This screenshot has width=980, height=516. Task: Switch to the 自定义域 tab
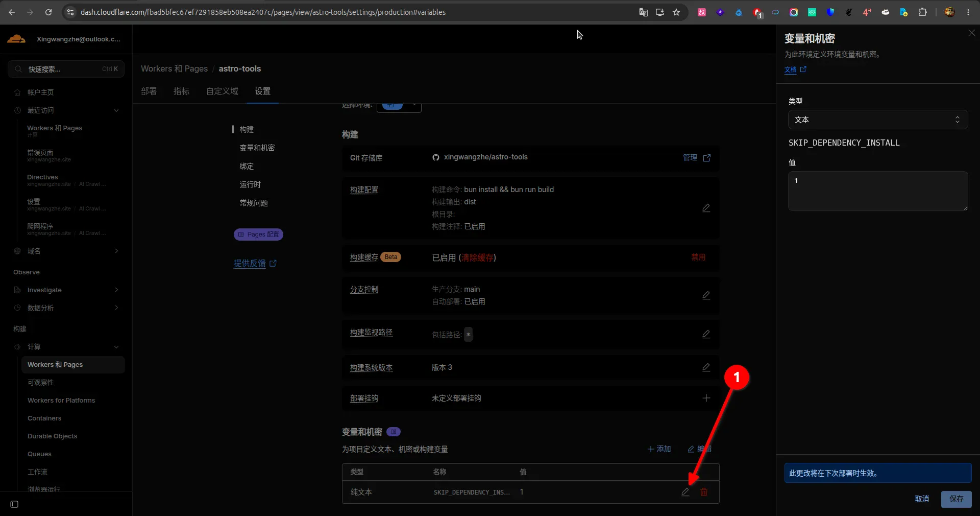222,91
